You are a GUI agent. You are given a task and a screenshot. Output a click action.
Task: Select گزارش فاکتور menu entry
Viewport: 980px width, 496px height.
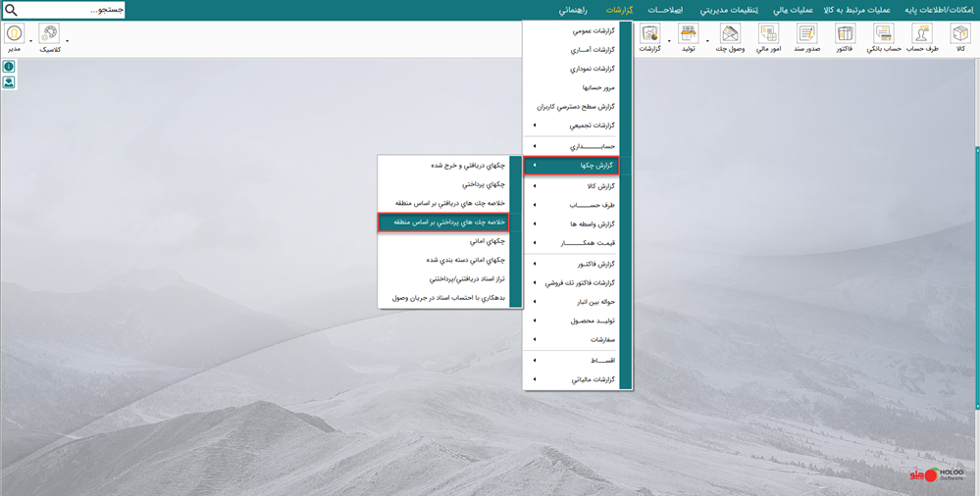(571, 263)
